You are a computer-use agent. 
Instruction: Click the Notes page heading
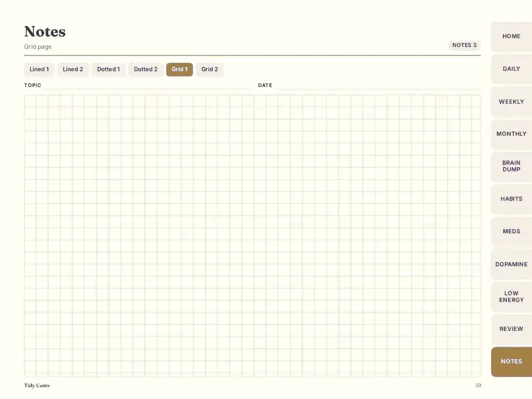pyautogui.click(x=45, y=31)
